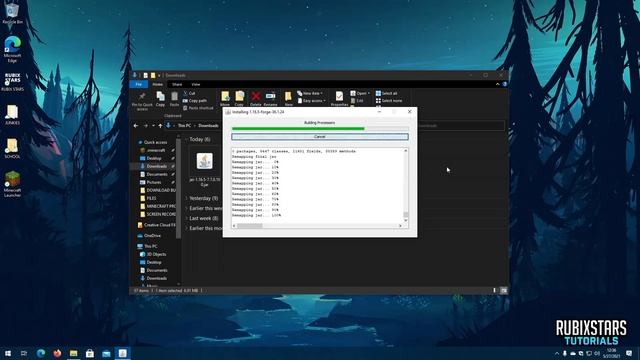Open Microsoft Store from the taskbar

click(90, 353)
